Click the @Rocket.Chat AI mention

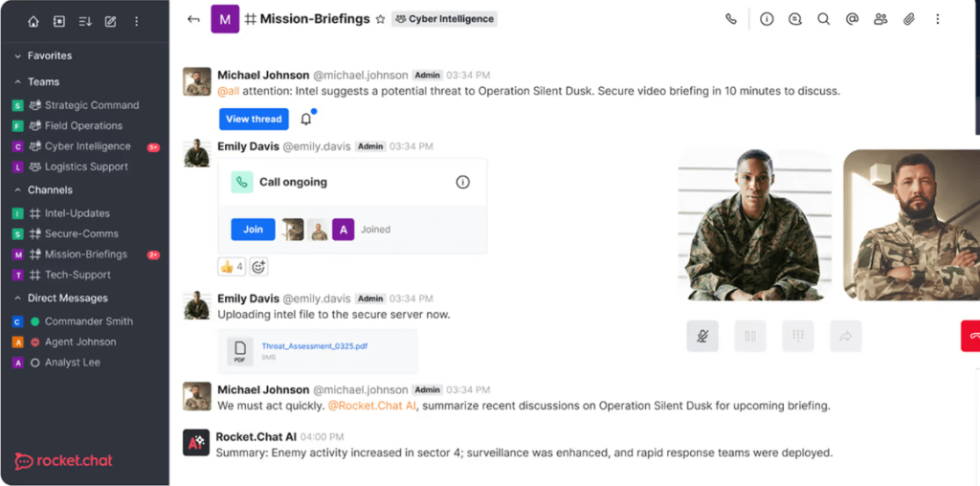coord(372,406)
